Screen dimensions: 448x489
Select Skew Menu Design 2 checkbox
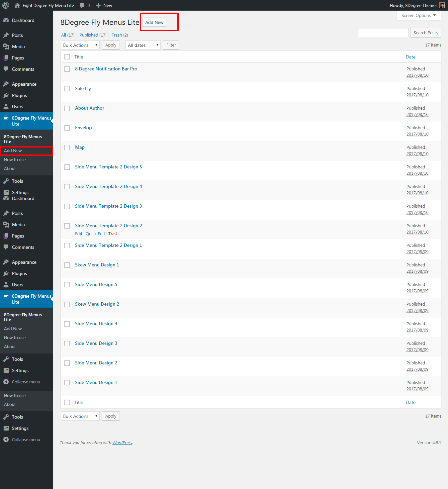coord(67,304)
